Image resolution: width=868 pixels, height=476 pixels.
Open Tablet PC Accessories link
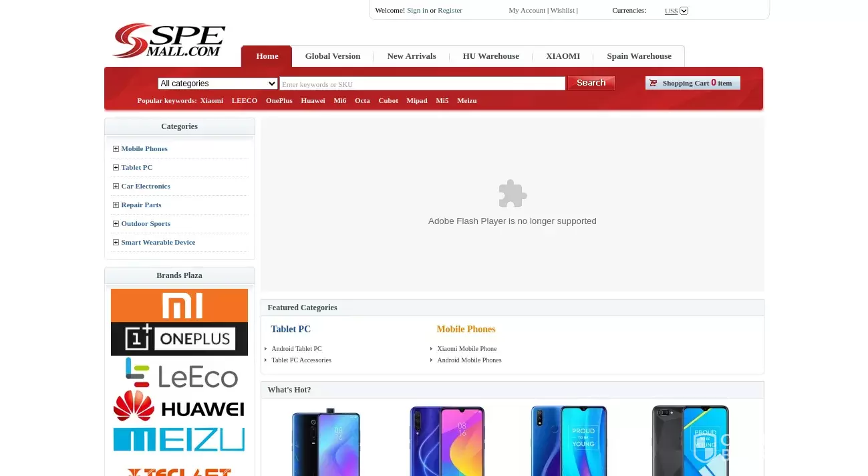(301, 360)
